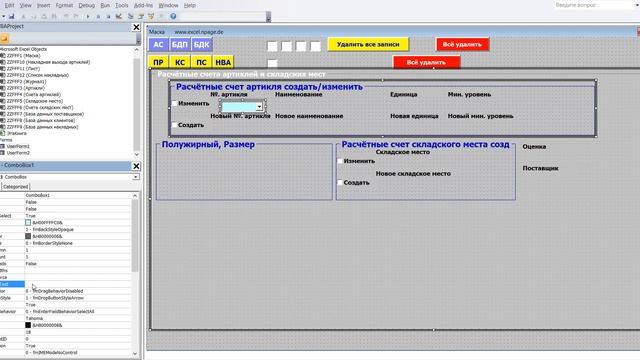640x360 pixels.
Task: Open Properties Window toolbar icon
Action: tap(141, 16)
